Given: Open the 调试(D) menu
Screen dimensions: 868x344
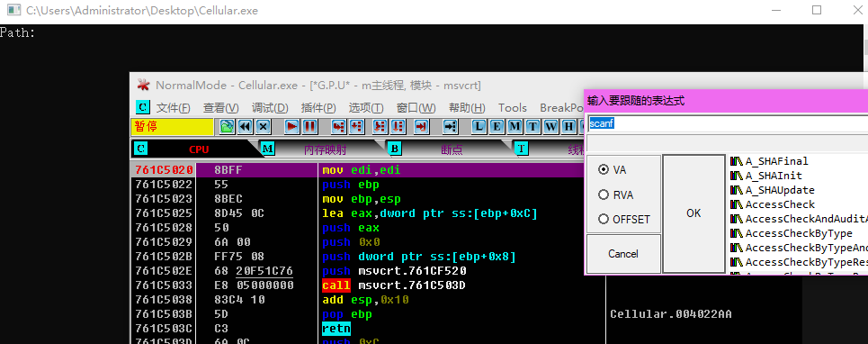Looking at the screenshot, I should [x=270, y=107].
